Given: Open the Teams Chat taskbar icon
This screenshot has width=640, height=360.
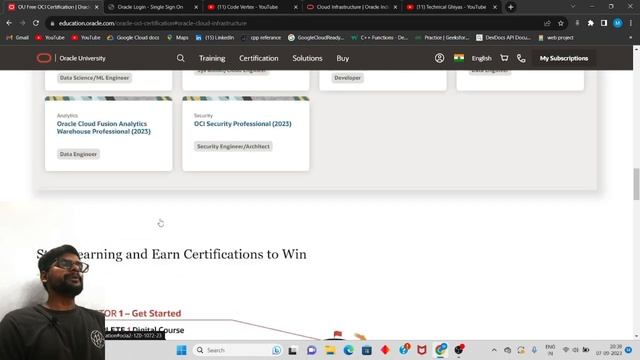Looking at the screenshot, I should coord(312,350).
